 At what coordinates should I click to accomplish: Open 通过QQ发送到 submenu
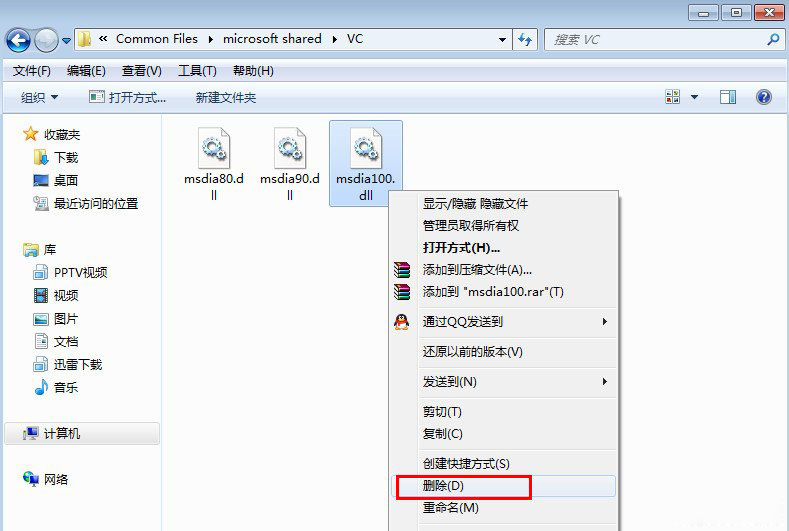[503, 322]
